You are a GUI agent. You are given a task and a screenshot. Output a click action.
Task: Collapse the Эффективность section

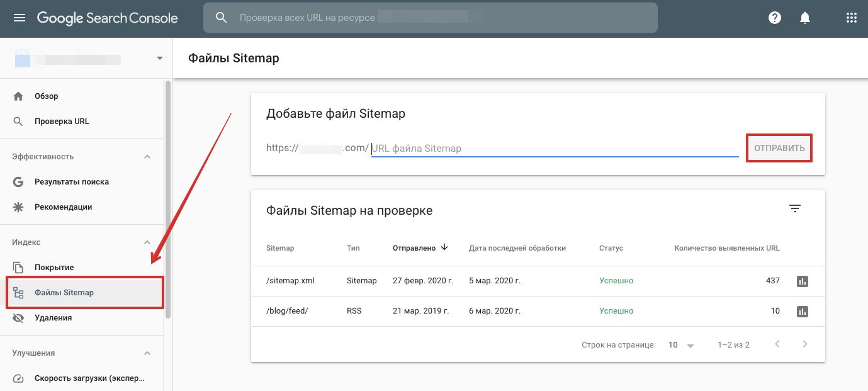(x=147, y=156)
